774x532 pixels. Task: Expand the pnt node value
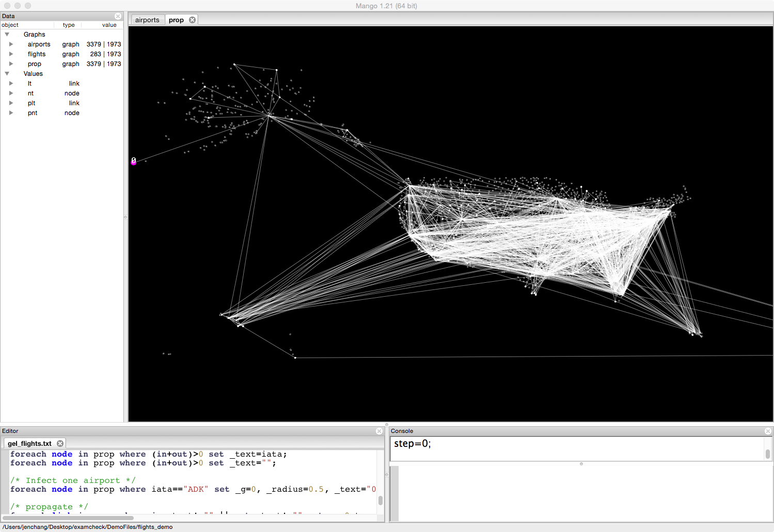pyautogui.click(x=11, y=113)
